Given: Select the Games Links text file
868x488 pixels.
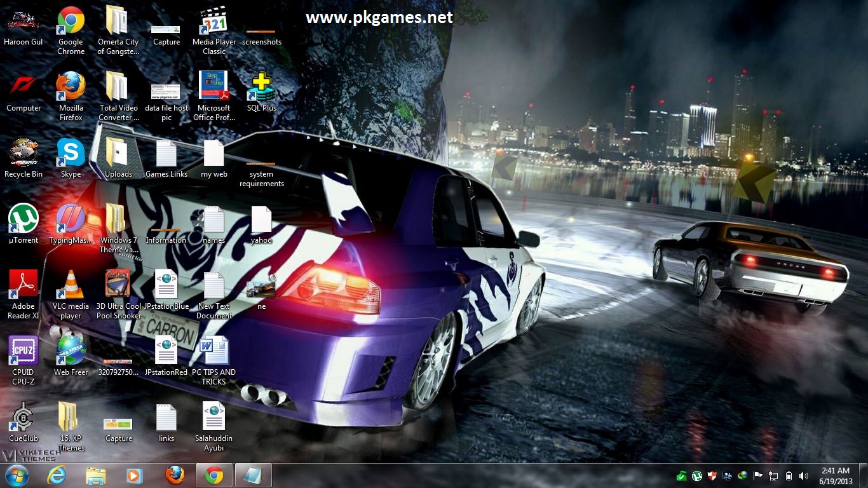Looking at the screenshot, I should pyautogui.click(x=166, y=158).
